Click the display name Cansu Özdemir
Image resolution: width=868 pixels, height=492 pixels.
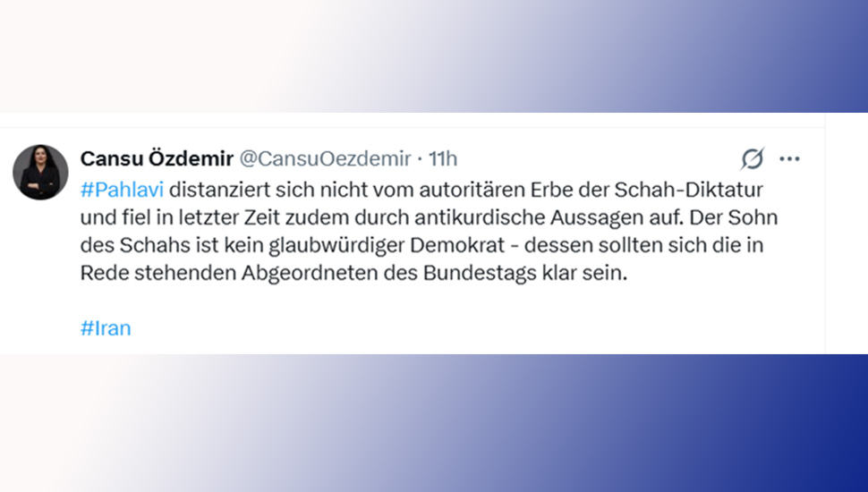[x=156, y=159]
